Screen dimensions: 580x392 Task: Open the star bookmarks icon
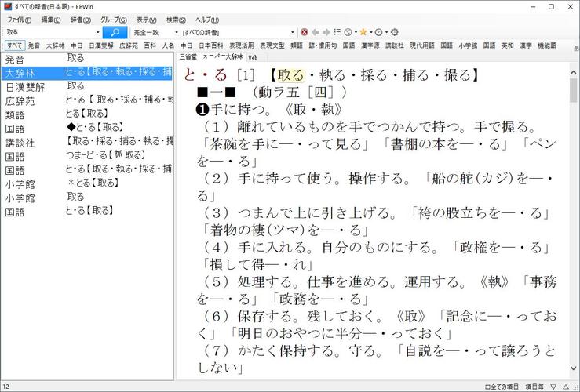point(363,32)
